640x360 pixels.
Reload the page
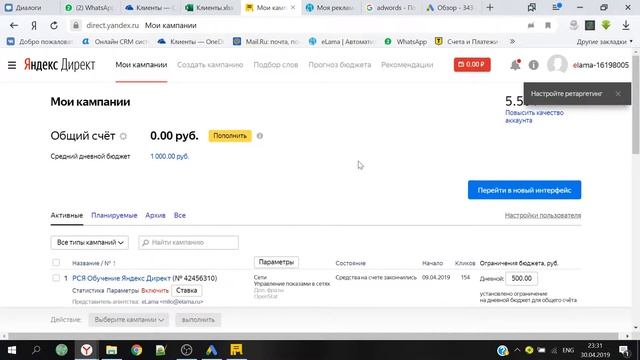click(x=54, y=25)
